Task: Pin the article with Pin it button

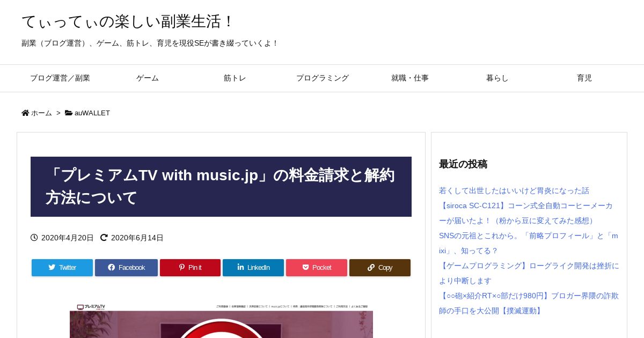Action: pyautogui.click(x=190, y=268)
